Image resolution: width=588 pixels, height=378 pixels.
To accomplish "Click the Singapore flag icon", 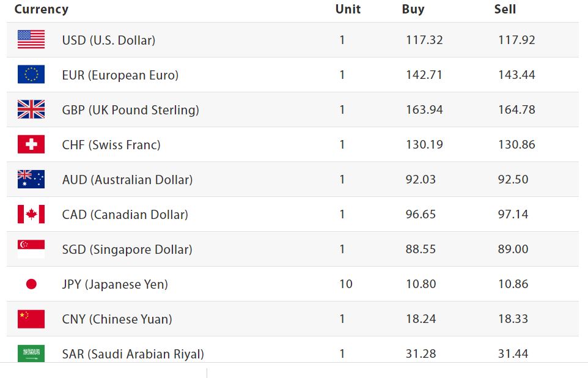I will 31,249.
